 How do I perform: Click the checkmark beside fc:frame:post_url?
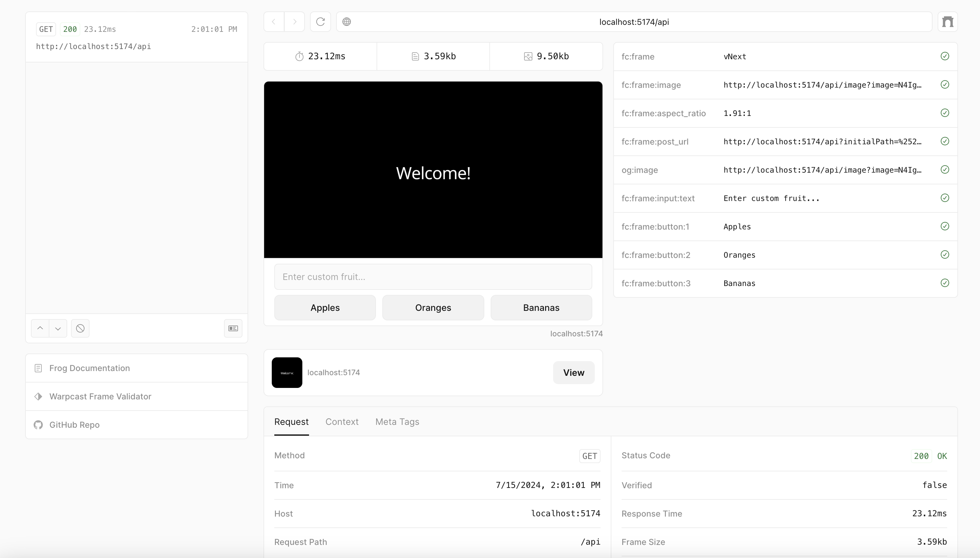click(x=945, y=141)
